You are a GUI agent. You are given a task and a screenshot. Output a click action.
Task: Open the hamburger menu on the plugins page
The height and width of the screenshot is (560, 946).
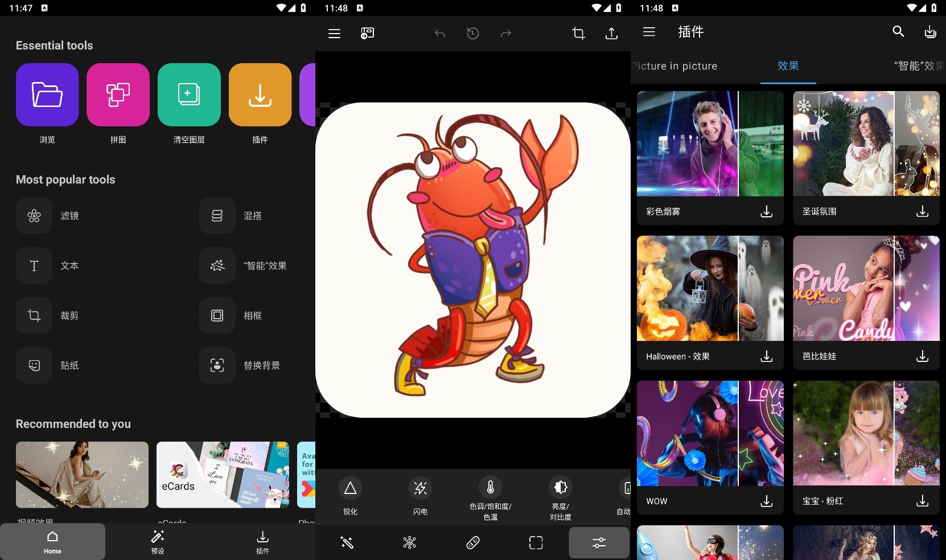coord(648,32)
